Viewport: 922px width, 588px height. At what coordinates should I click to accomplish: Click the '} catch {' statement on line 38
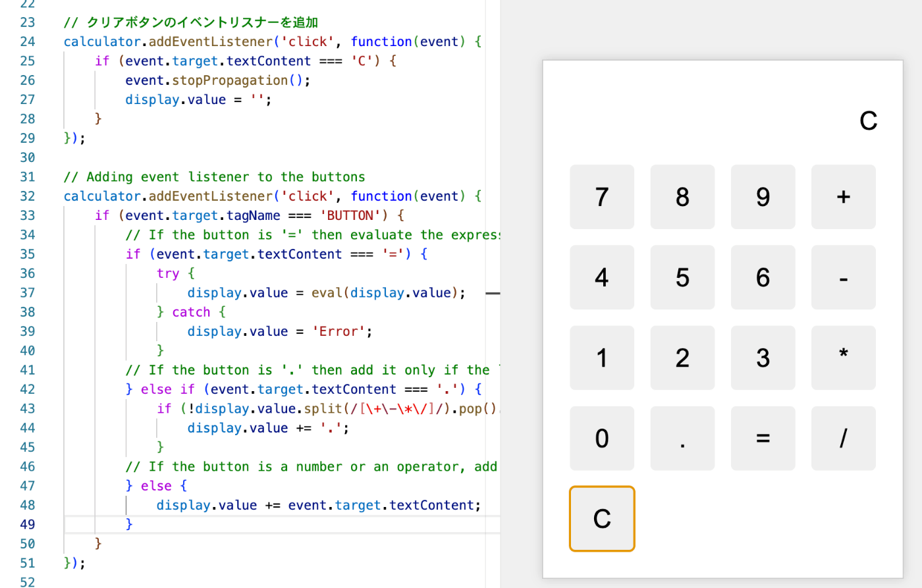coord(191,312)
